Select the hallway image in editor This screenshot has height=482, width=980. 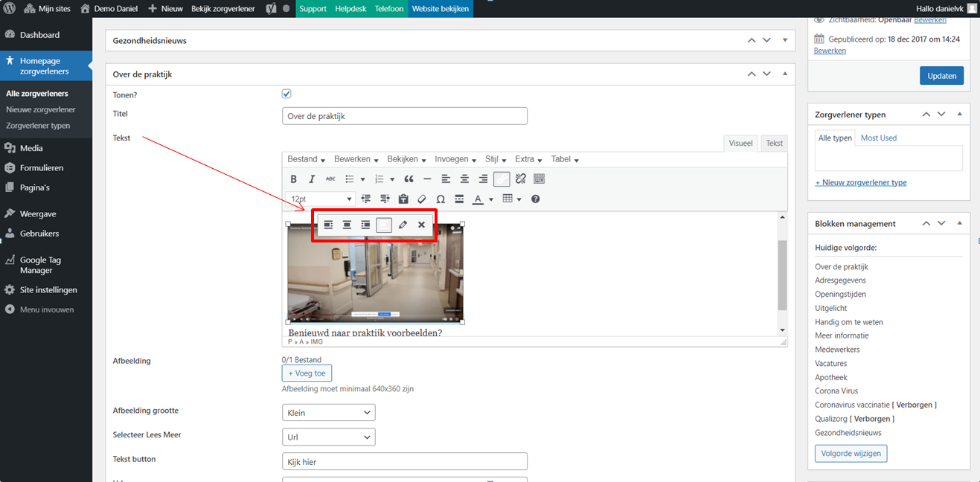[376, 273]
